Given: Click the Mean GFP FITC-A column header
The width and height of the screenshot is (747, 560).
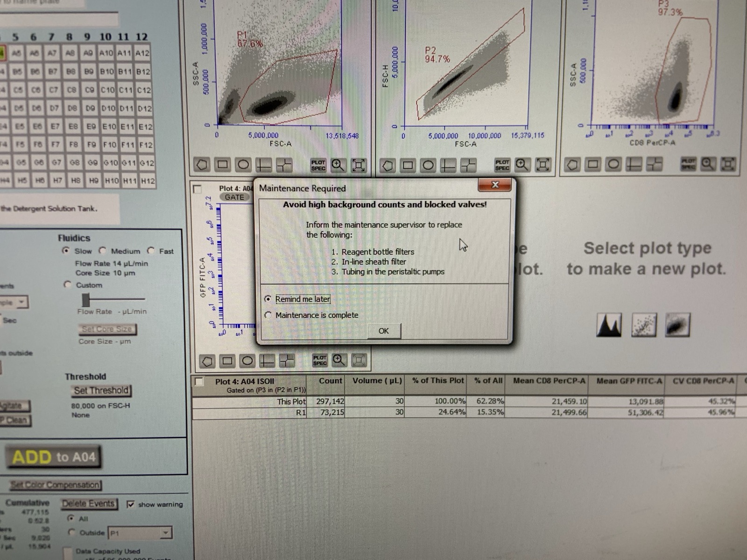Looking at the screenshot, I should (629, 381).
